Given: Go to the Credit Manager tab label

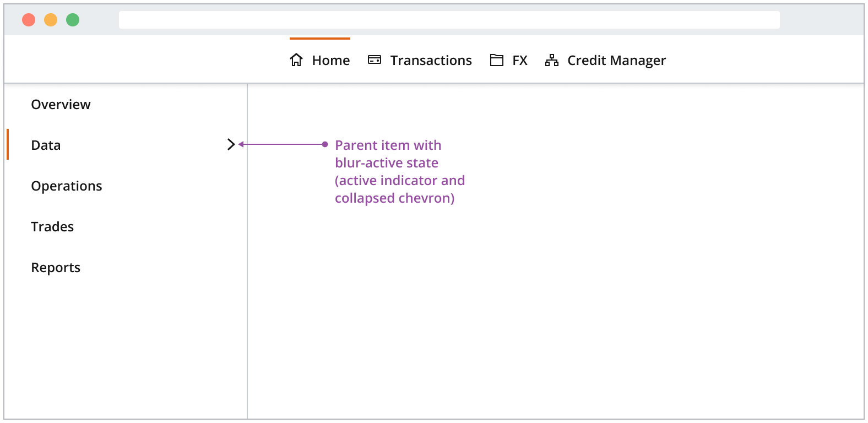Looking at the screenshot, I should [616, 61].
